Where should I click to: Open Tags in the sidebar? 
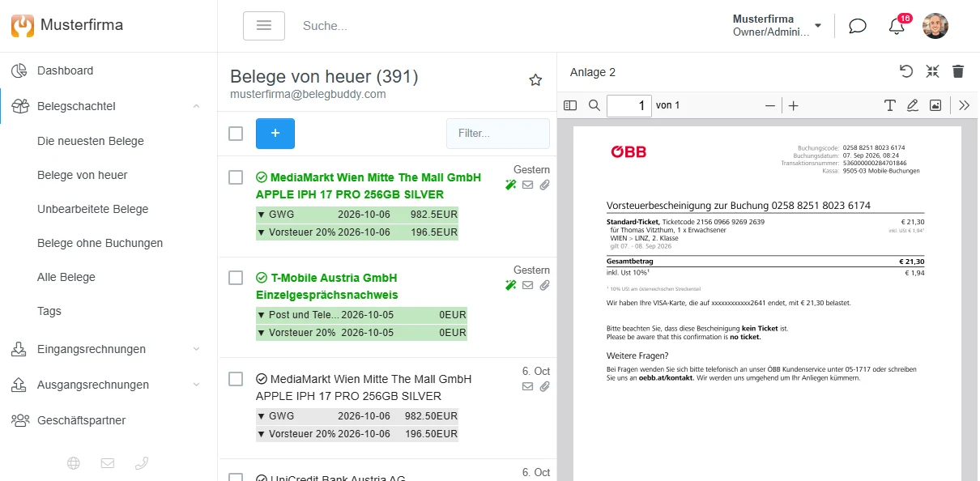coord(49,311)
